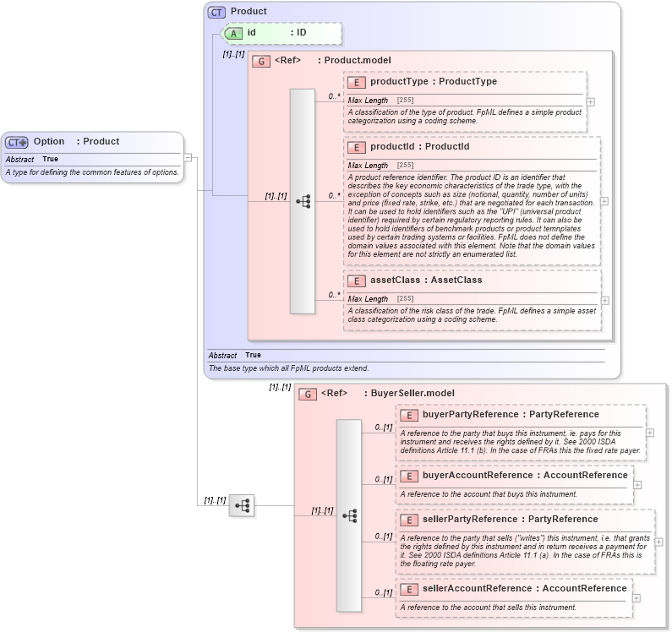Image resolution: width=672 pixels, height=632 pixels.
Task: Expand the buyerAccountReference element
Action: (637, 485)
